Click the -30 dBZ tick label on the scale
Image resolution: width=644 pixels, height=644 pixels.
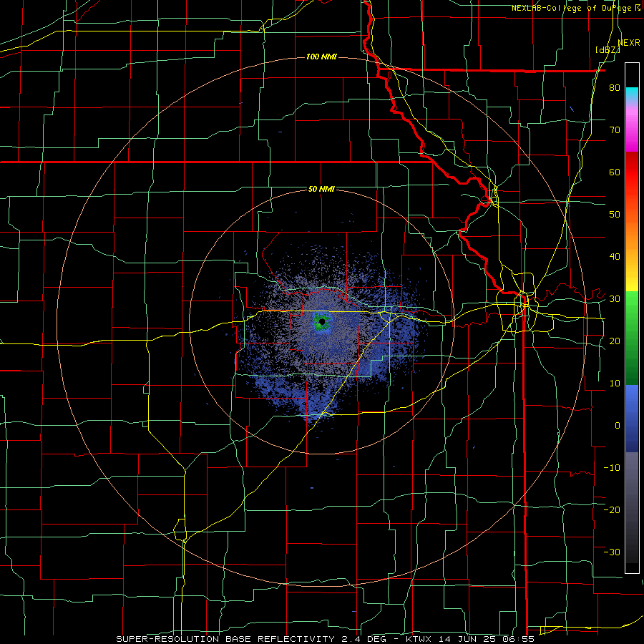point(612,552)
